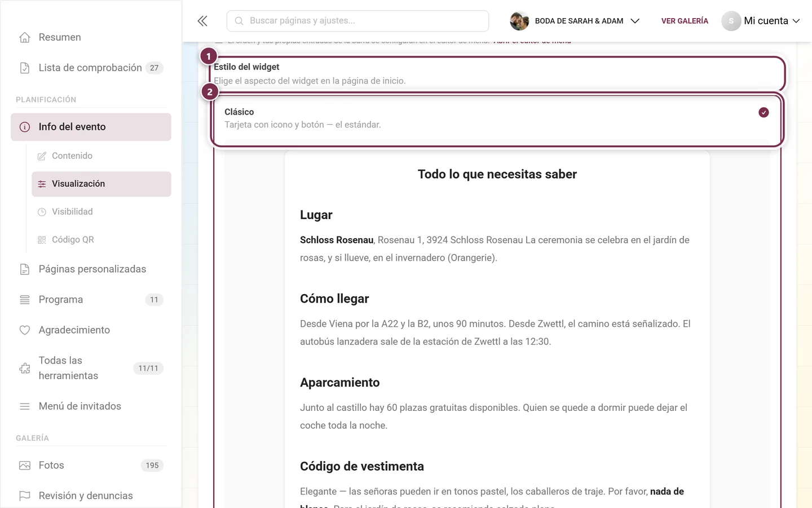Image resolution: width=812 pixels, height=508 pixels.
Task: Open the Boda de Sarah & Adam event switcher
Action: [x=575, y=21]
